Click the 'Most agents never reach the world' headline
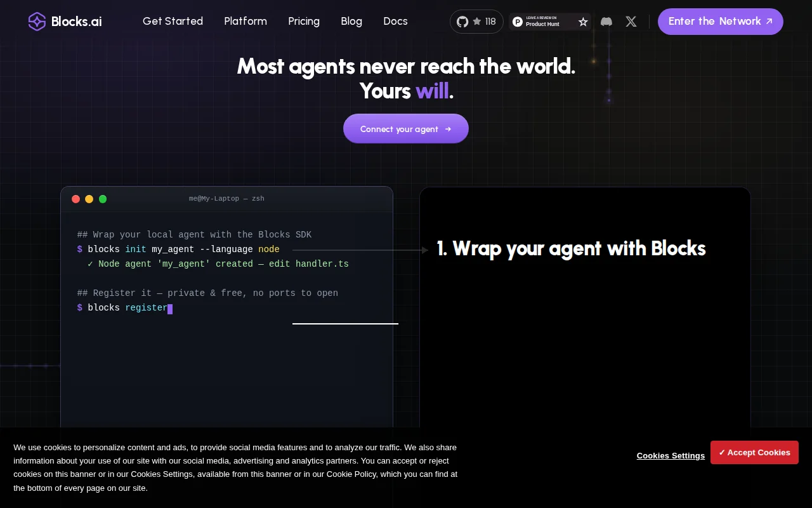812x508 pixels. [x=406, y=66]
